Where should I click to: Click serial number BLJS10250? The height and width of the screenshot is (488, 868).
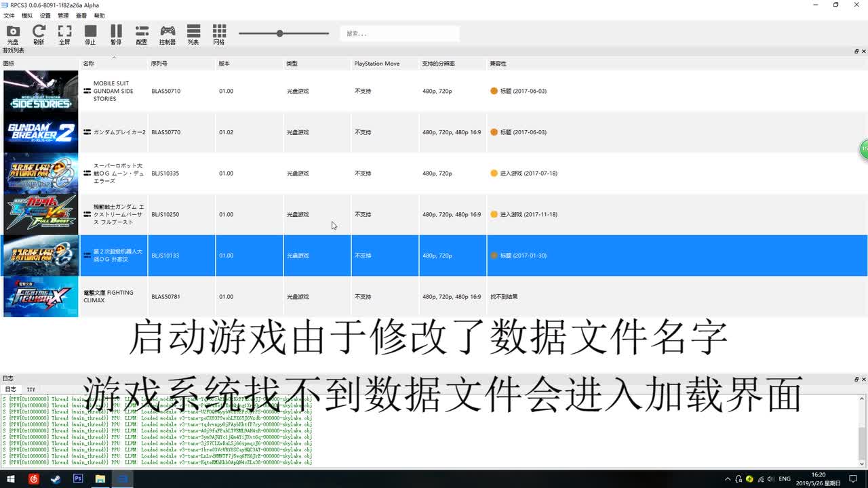[165, 214]
